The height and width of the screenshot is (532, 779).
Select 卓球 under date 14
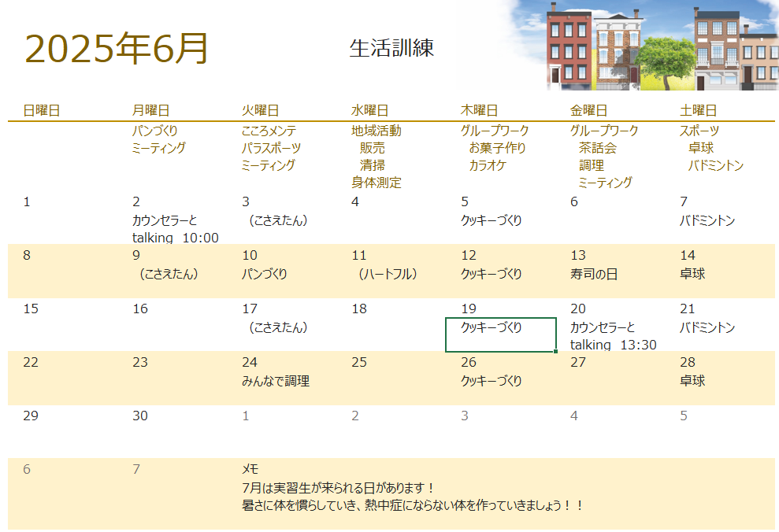click(x=692, y=274)
